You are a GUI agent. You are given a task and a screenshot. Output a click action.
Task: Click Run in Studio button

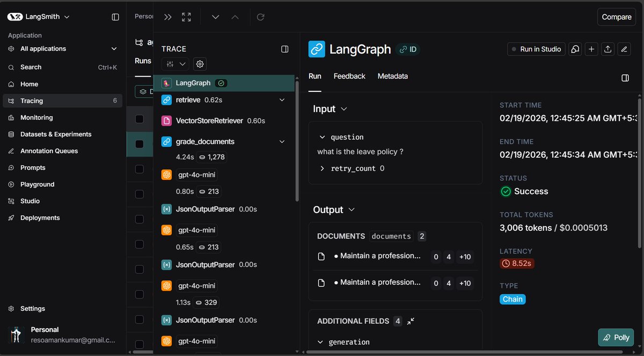click(536, 49)
